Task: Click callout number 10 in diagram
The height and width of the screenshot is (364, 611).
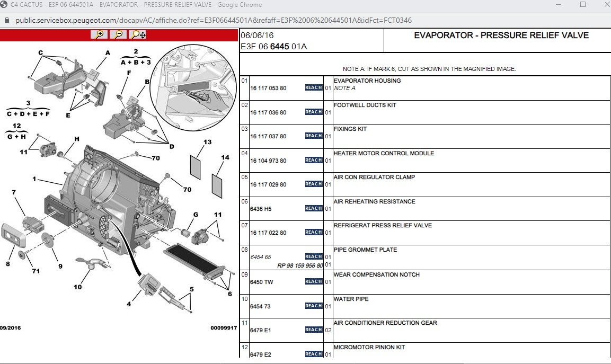Action: [77, 287]
